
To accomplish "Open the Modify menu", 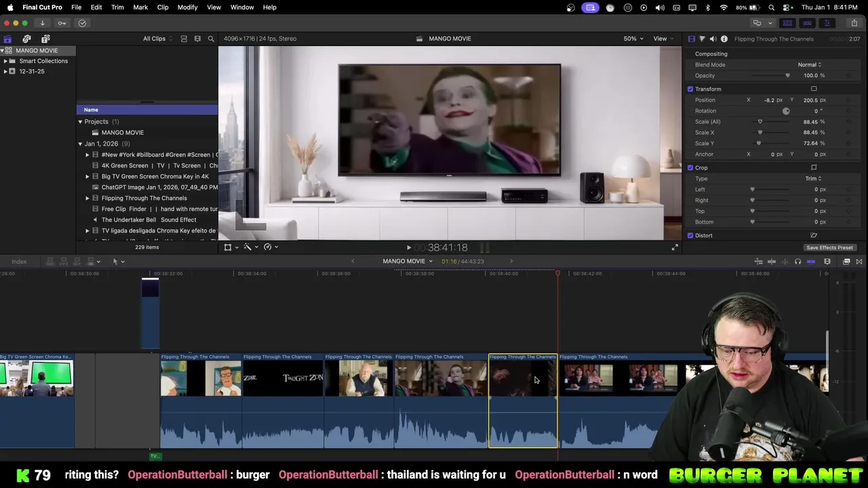I will [187, 7].
